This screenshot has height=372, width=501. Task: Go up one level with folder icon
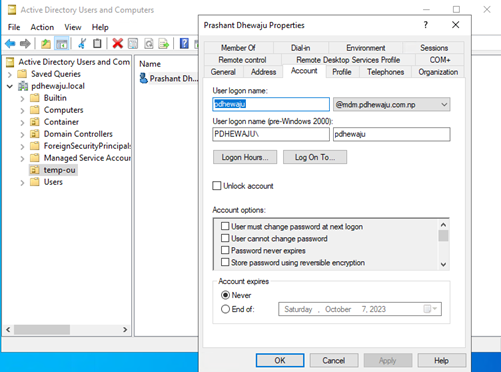pos(46,44)
